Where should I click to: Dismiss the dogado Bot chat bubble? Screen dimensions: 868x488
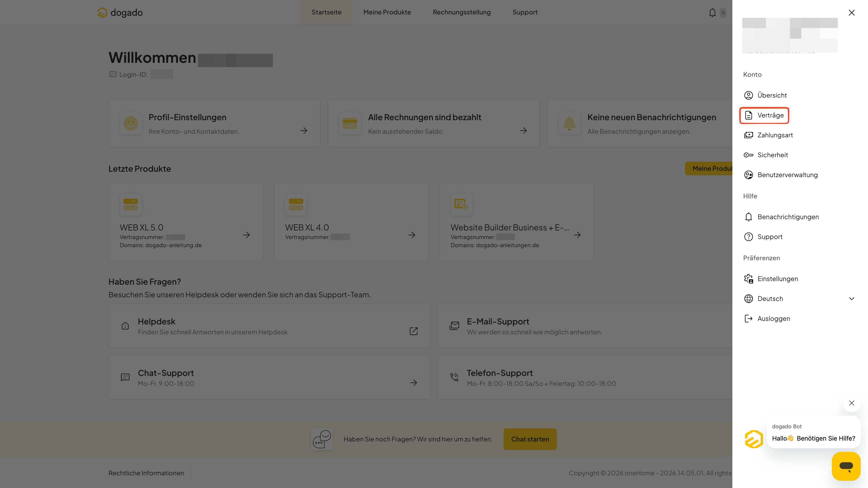[851, 403]
